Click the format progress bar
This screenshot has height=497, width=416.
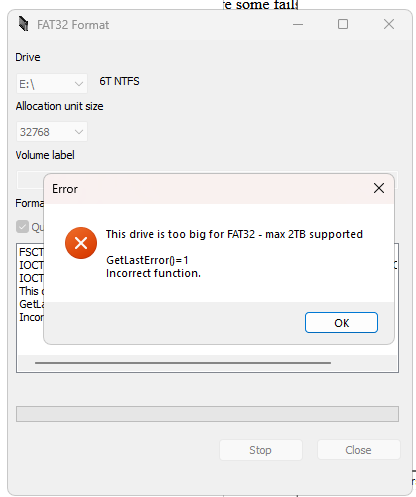click(x=207, y=414)
